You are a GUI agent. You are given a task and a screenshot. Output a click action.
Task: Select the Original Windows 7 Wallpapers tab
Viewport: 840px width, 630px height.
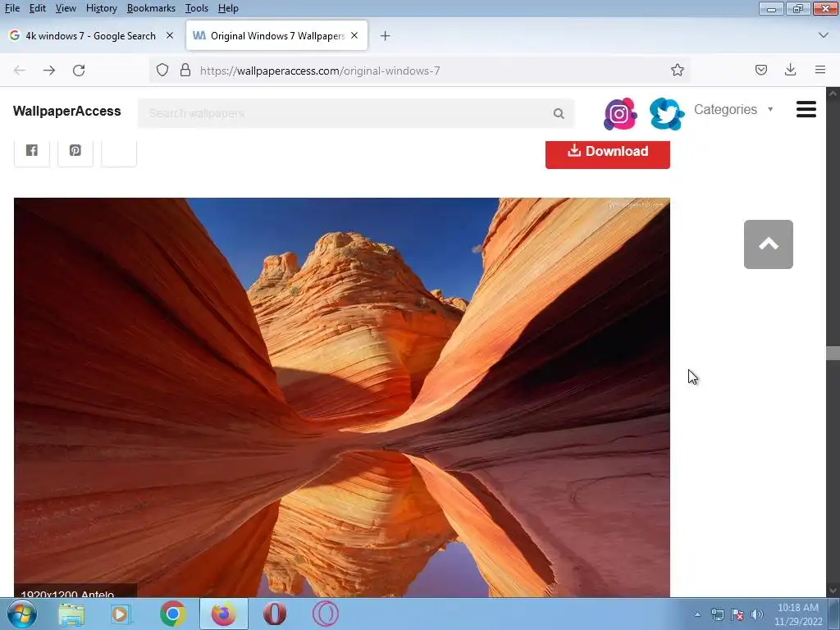point(276,36)
